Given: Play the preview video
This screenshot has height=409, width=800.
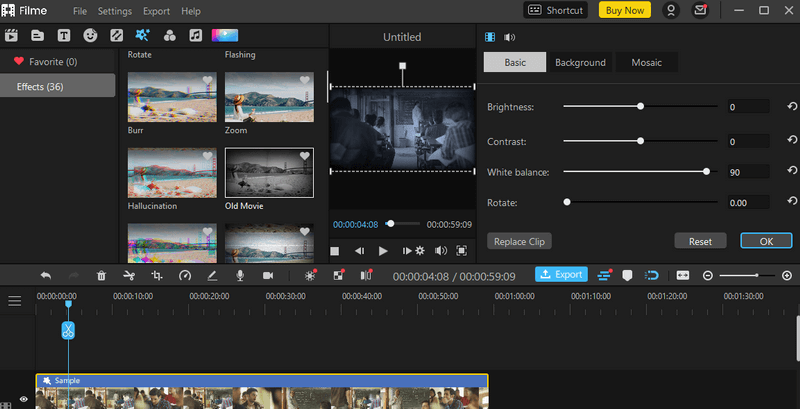Looking at the screenshot, I should (383, 250).
